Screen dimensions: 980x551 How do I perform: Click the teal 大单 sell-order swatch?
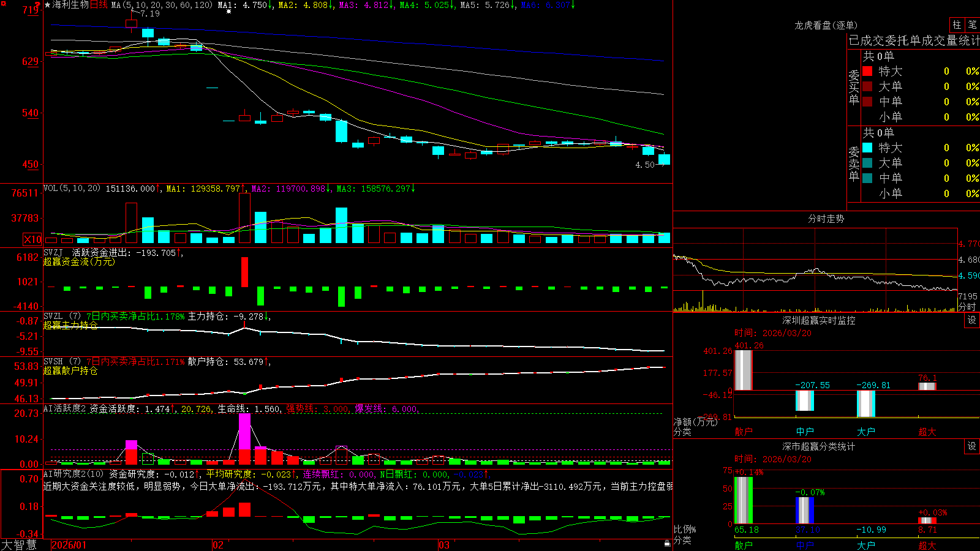click(x=867, y=163)
